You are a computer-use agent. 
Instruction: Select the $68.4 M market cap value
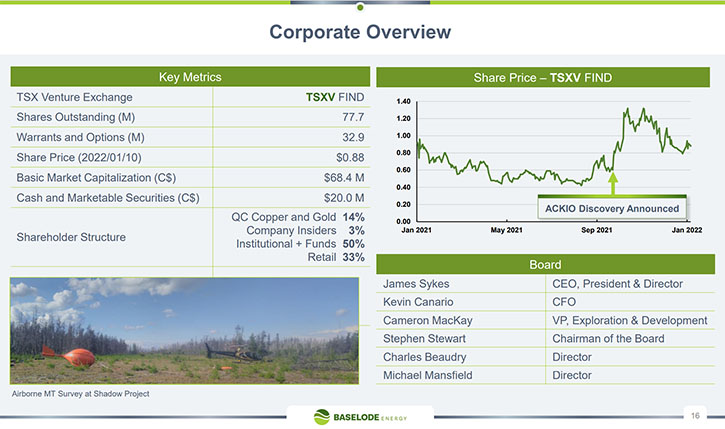pyautogui.click(x=344, y=178)
